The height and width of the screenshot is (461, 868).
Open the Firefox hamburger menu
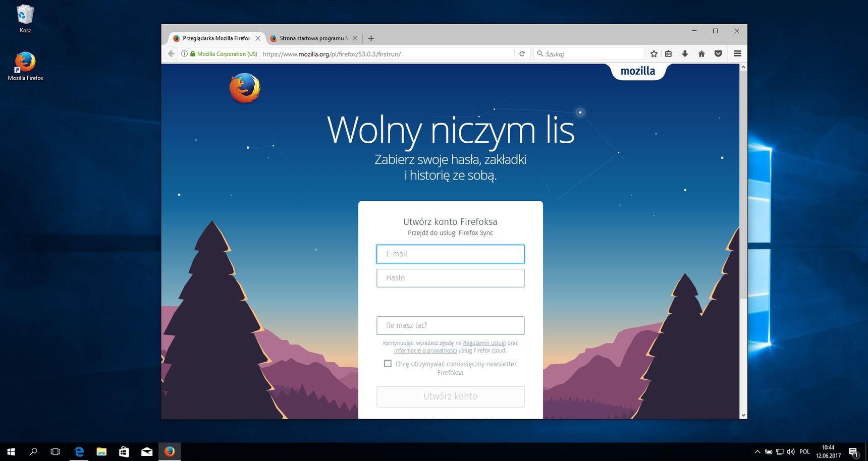(x=737, y=53)
